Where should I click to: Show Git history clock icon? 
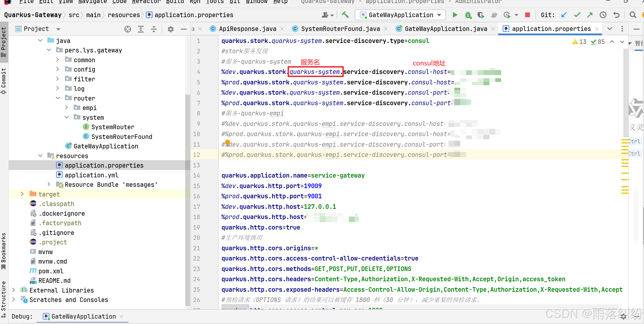click(x=603, y=15)
